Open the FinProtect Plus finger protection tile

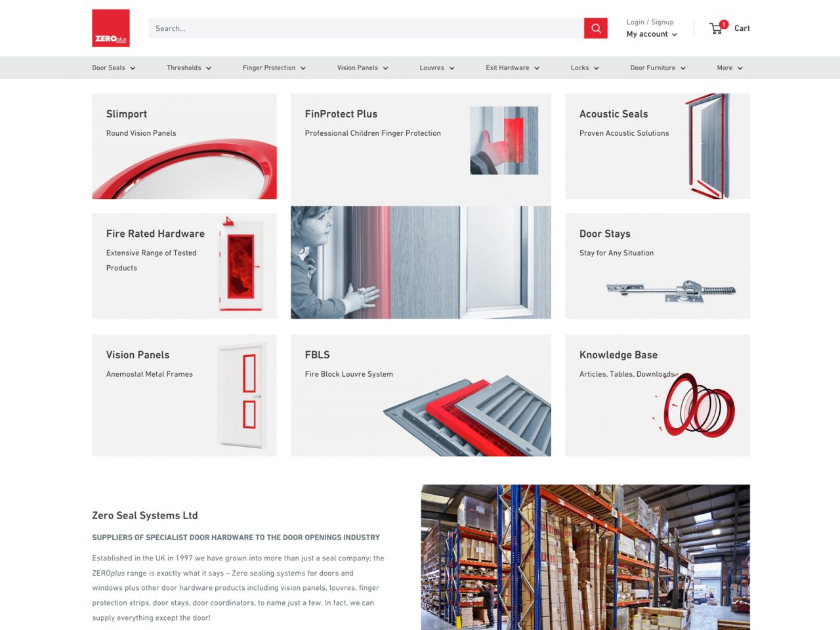coord(421,144)
